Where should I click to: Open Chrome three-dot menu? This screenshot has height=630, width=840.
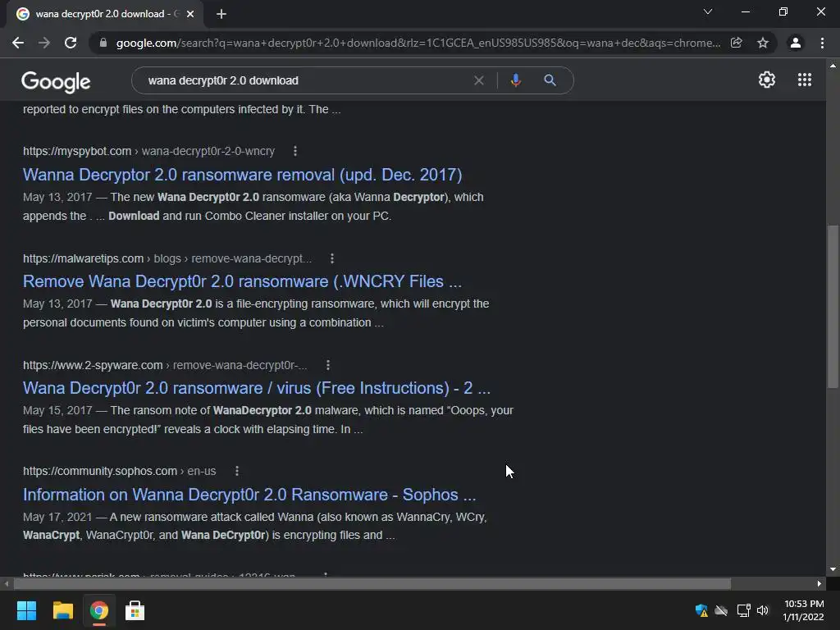tap(822, 43)
